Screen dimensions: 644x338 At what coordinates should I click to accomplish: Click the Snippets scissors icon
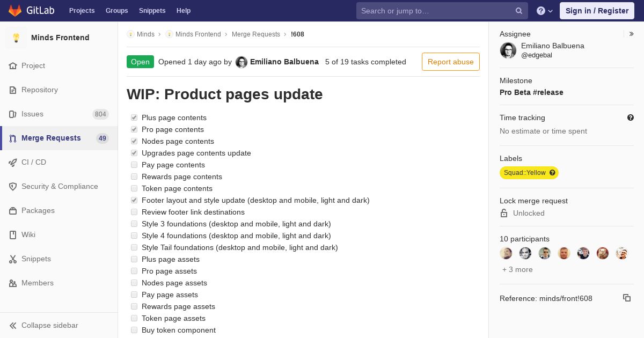pos(13,259)
